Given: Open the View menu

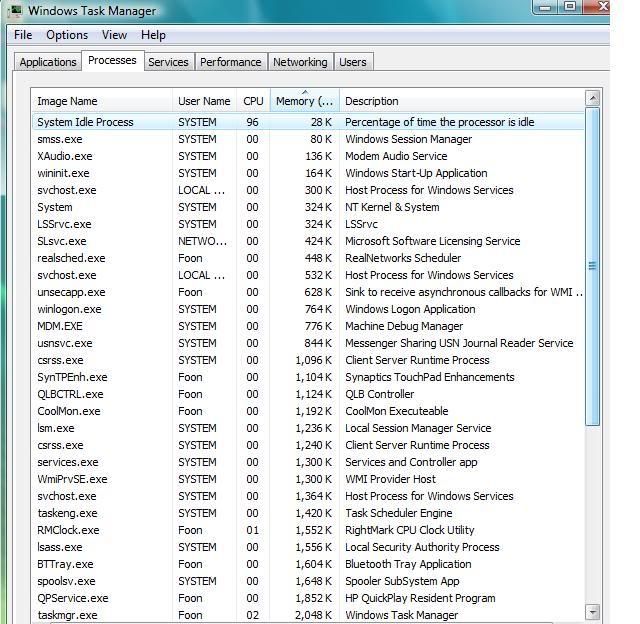Looking at the screenshot, I should pos(114,35).
